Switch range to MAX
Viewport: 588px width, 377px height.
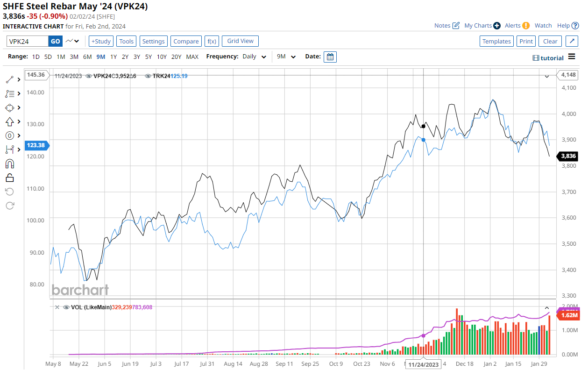pos(192,57)
